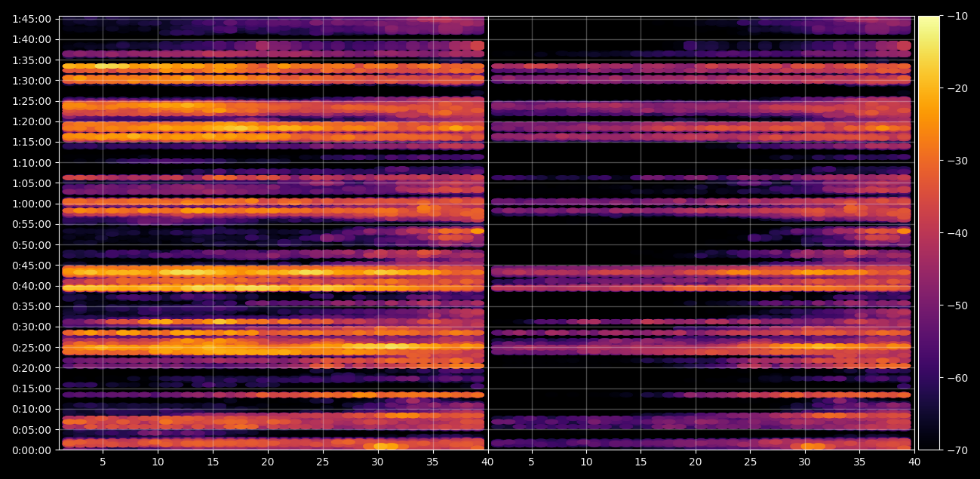The width and height of the screenshot is (980, 479).
Task: Click the −20 colorbar label
Action: click(x=957, y=88)
